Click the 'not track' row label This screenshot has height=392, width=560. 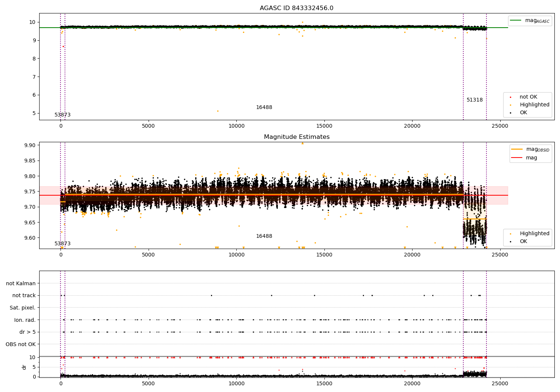click(24, 296)
